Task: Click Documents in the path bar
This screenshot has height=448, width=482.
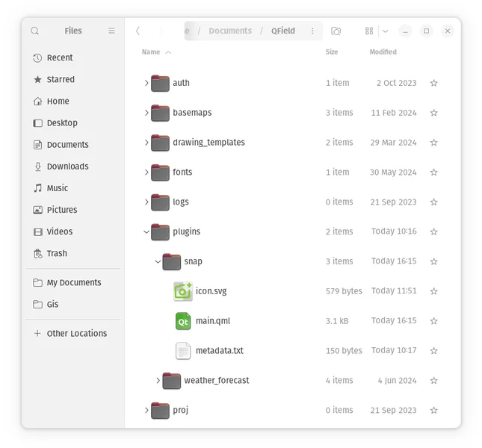Action: click(x=230, y=31)
